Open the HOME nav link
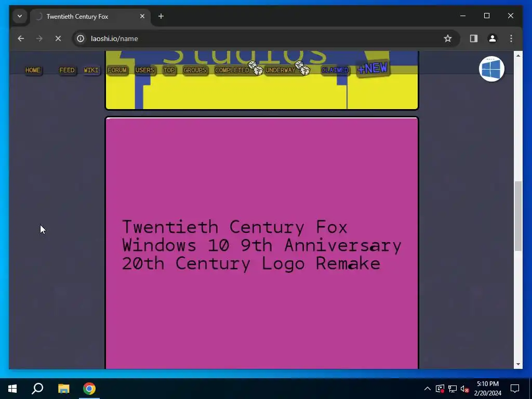Viewport: 532px width, 399px height. 33,70
